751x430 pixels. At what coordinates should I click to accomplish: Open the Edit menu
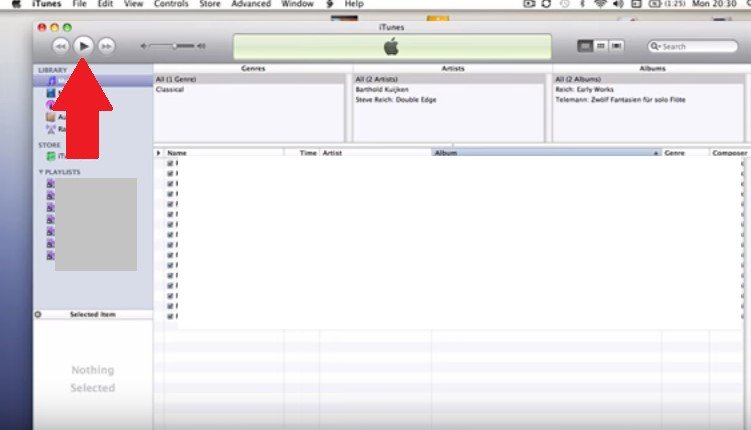(x=105, y=4)
